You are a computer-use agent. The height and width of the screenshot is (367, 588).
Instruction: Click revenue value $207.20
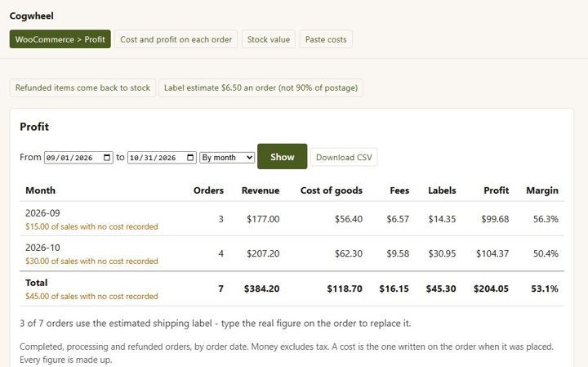[263, 253]
